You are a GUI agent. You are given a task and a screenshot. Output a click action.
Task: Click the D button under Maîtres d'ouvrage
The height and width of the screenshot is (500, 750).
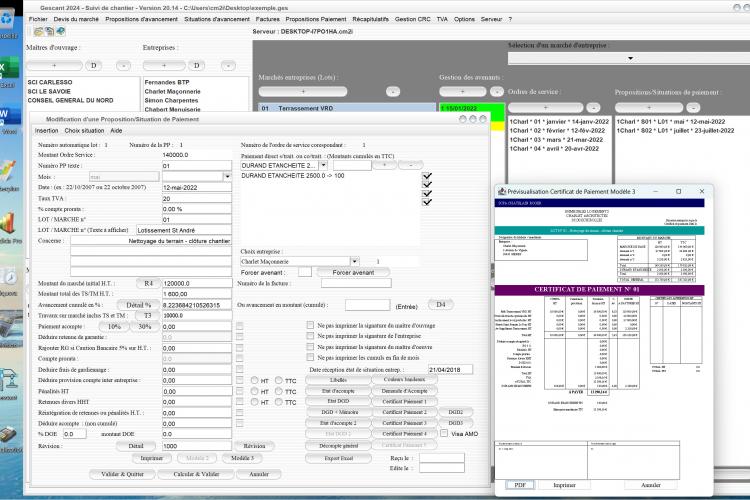(x=93, y=65)
